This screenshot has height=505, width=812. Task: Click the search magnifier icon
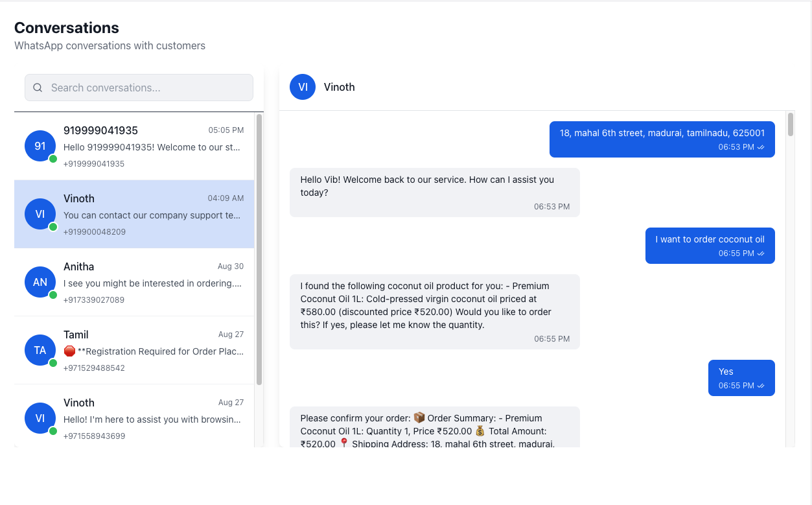point(38,87)
